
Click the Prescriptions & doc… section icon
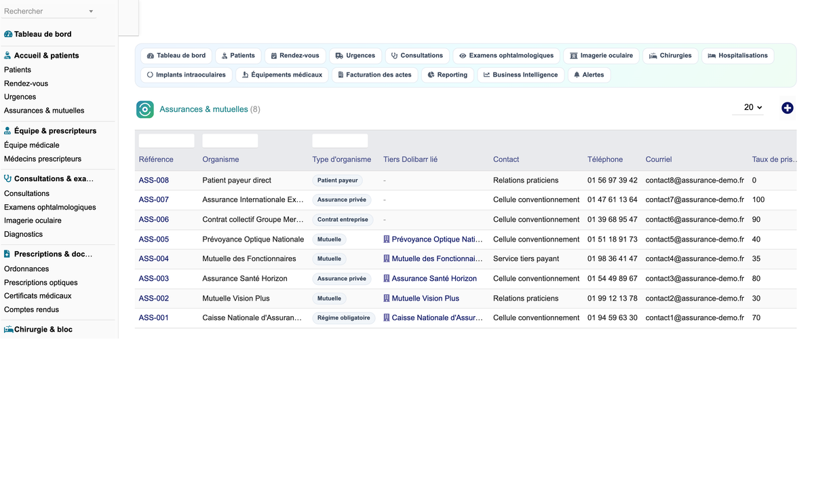click(7, 254)
